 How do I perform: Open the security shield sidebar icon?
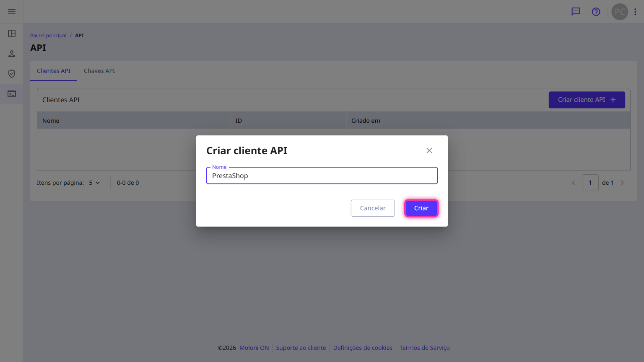click(x=12, y=74)
